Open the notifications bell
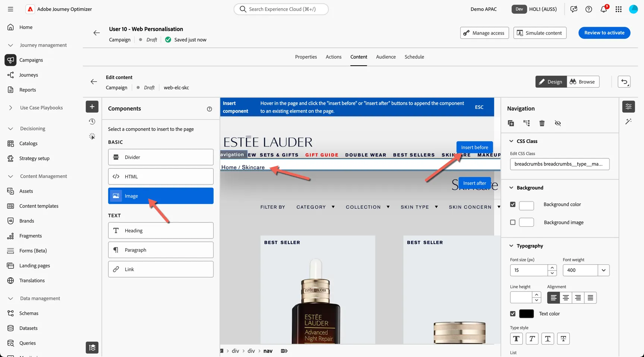 603,9
